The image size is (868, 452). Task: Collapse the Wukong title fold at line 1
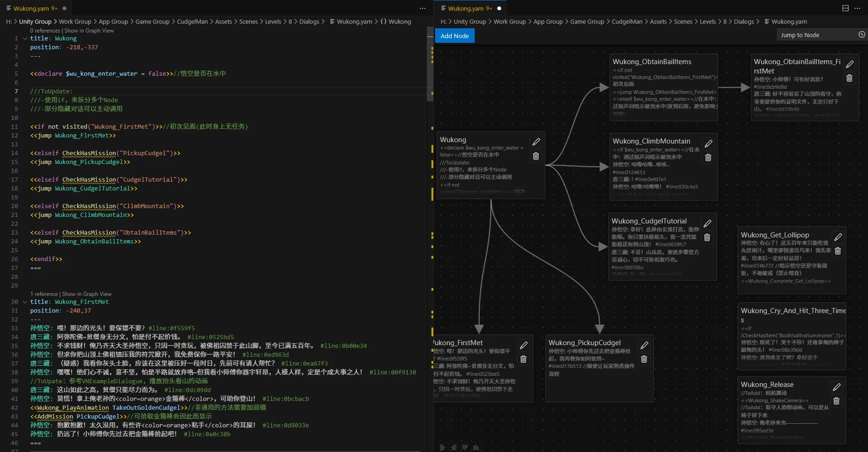click(x=25, y=39)
